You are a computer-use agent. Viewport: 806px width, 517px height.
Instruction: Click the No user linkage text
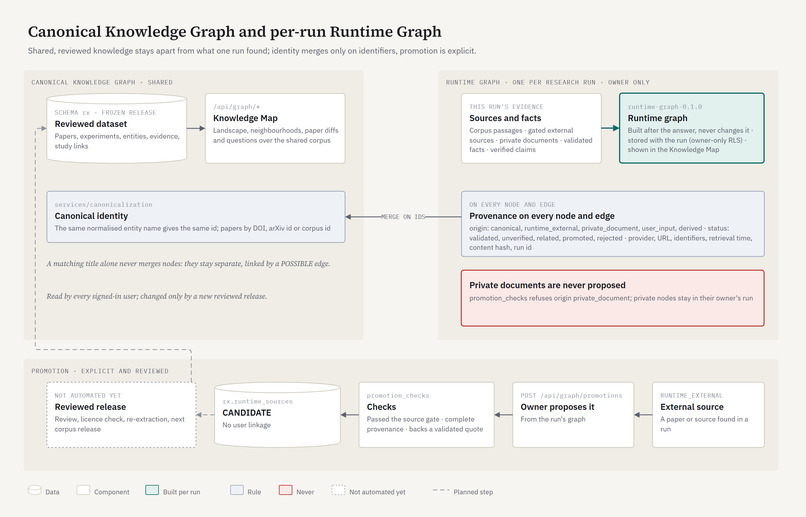pyautogui.click(x=246, y=425)
